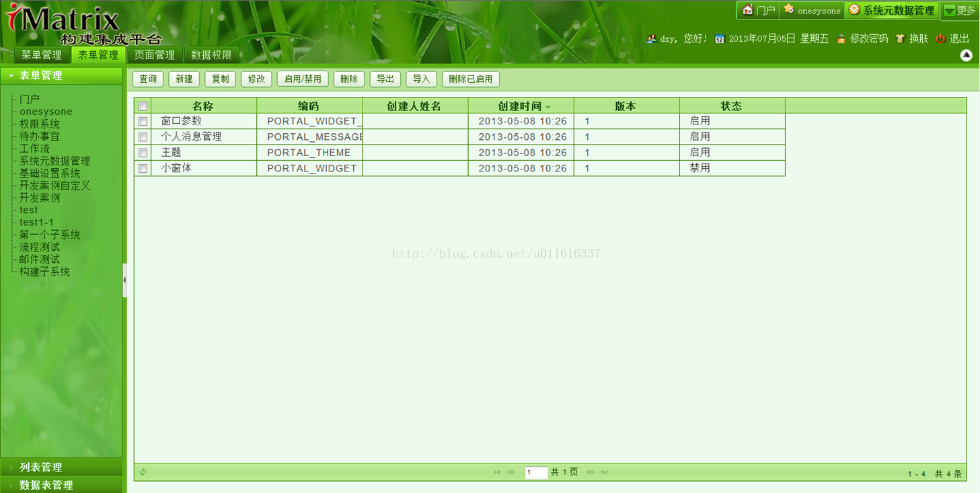Click the calendar icon beside the date
Viewport: 980px width, 493px height.
tap(719, 39)
